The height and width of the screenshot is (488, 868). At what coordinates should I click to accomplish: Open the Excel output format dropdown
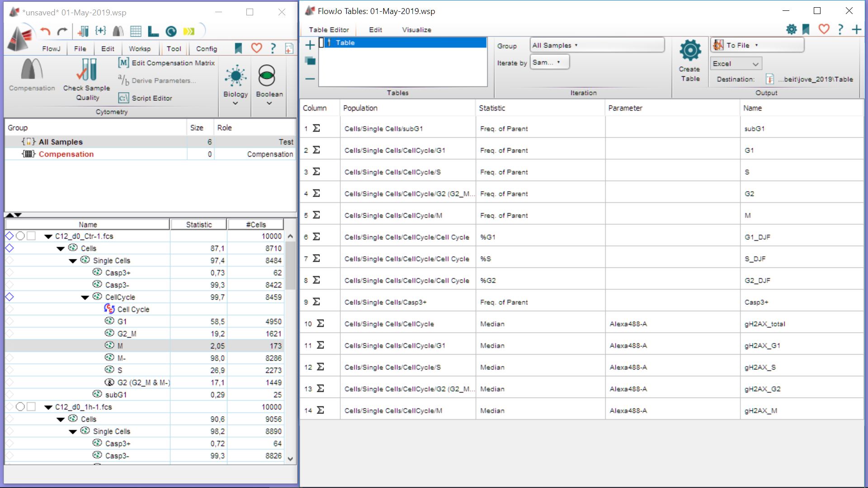pyautogui.click(x=736, y=64)
